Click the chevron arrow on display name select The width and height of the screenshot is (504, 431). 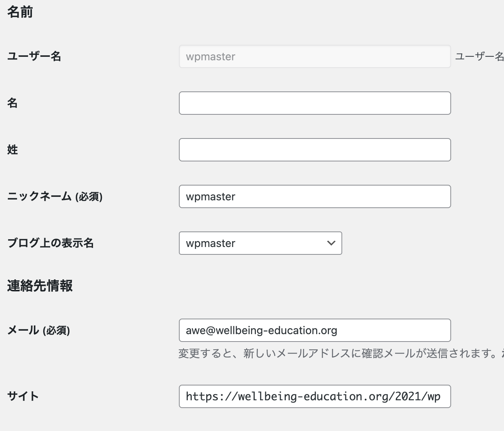point(331,243)
